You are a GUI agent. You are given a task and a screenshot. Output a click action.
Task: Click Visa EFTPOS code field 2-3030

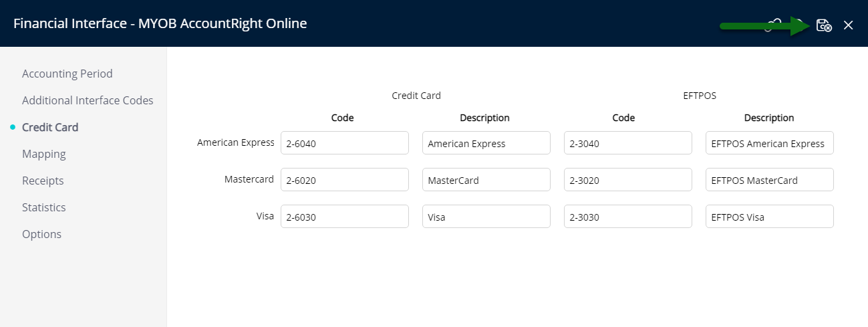628,217
